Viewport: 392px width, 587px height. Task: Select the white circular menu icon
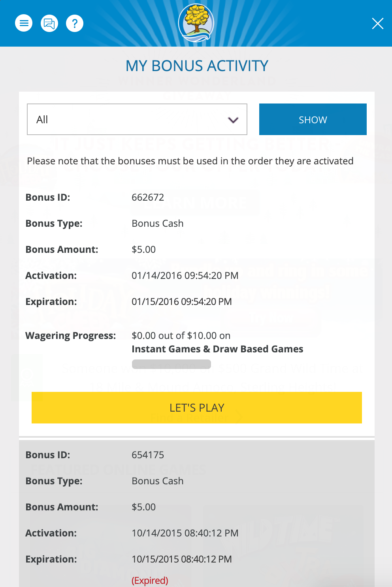click(x=24, y=23)
